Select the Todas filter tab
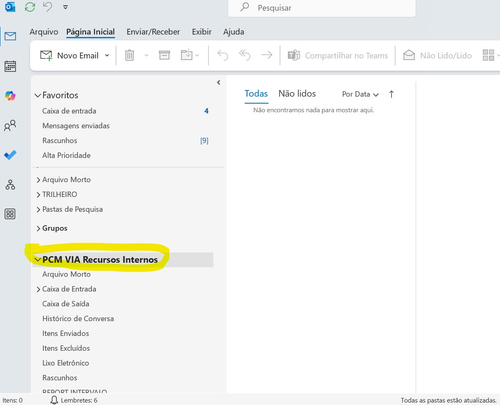 click(x=256, y=94)
